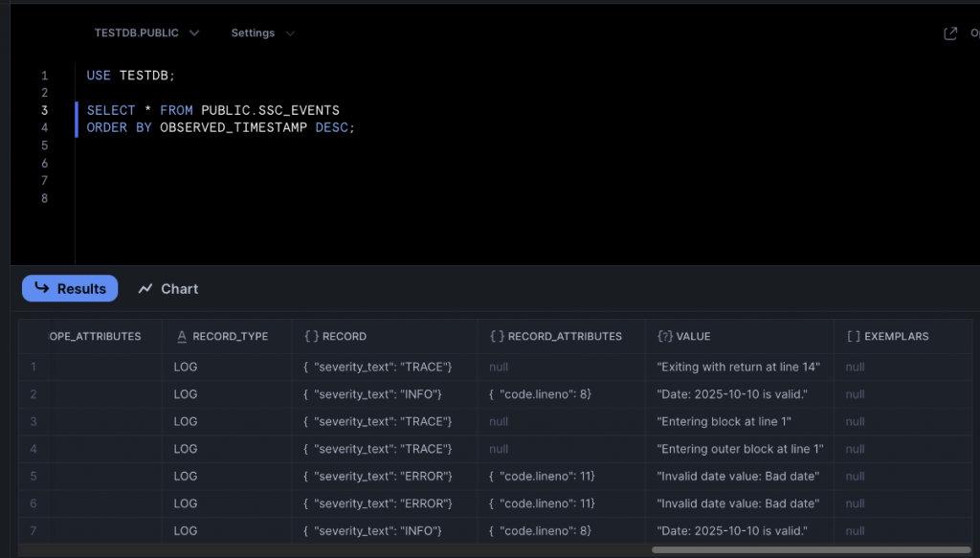Click the VALUE column header

(693, 336)
